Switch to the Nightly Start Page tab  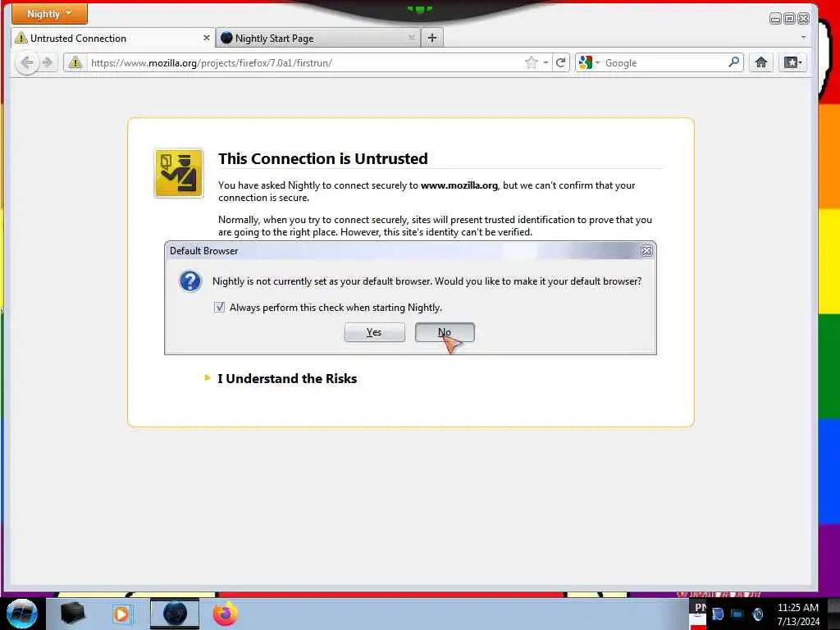coord(317,38)
